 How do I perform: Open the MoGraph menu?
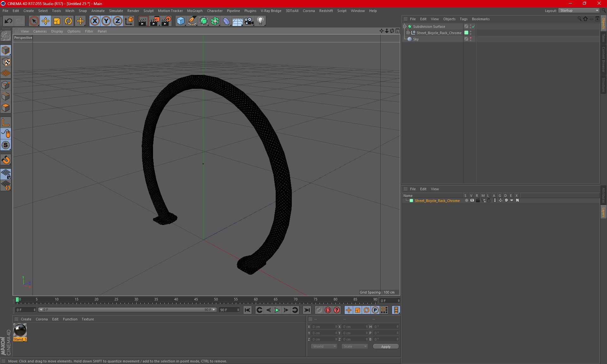click(199, 10)
